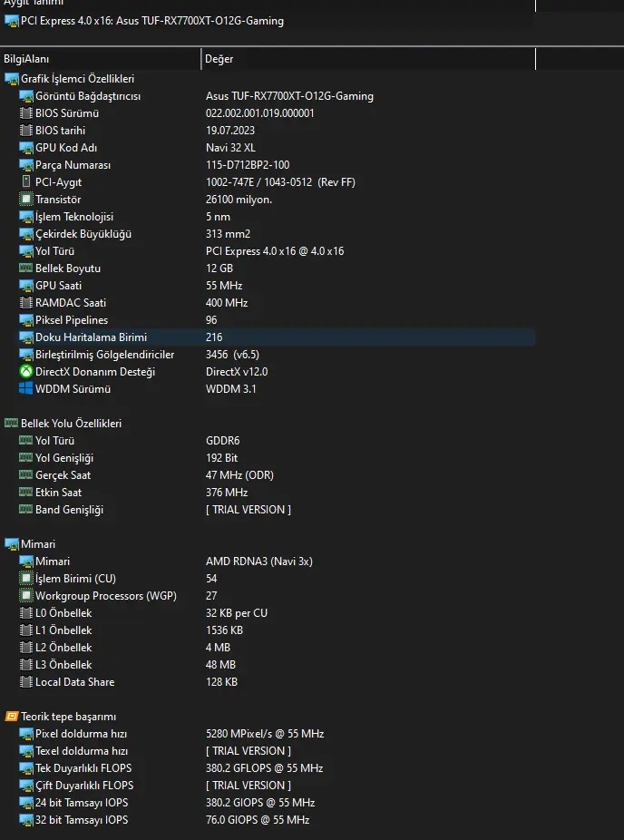
Task: Select the Local Data Share row
Action: [x=268, y=682]
